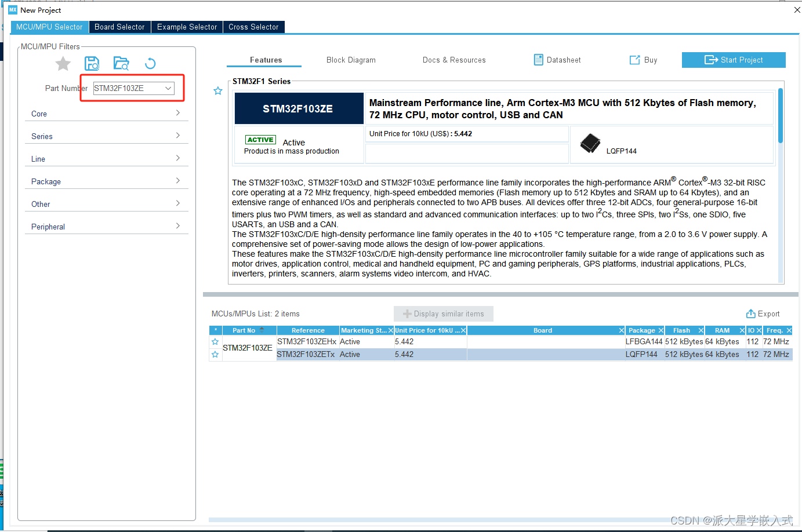Image resolution: width=802 pixels, height=532 pixels.
Task: Expand the Peripheral filter section
Action: point(107,227)
